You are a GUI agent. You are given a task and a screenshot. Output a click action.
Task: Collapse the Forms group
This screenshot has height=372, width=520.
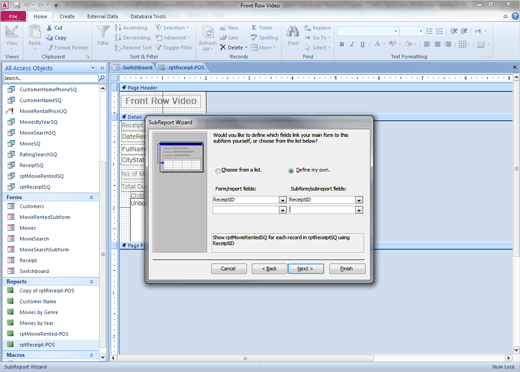91,197
